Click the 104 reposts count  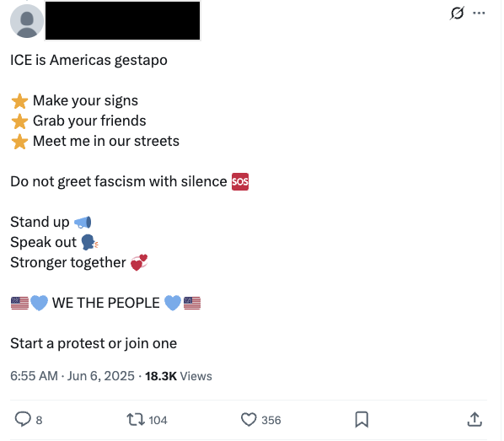[x=158, y=420]
